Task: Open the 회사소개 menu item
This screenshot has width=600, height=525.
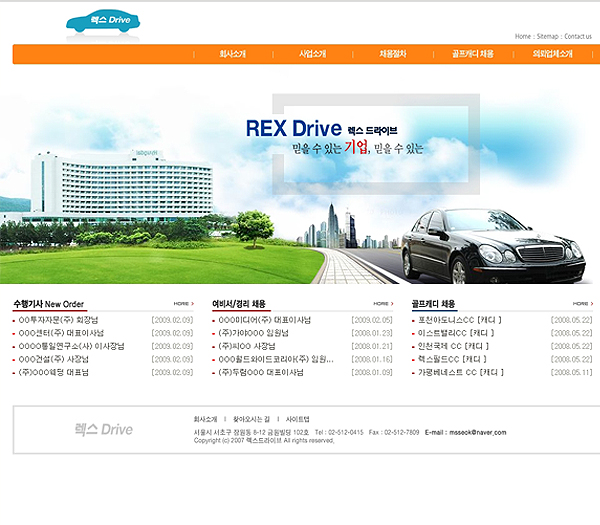Action: click(233, 54)
